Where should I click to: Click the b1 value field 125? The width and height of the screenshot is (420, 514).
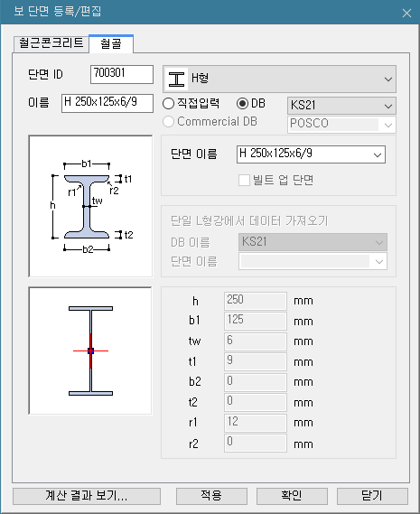pos(256,321)
